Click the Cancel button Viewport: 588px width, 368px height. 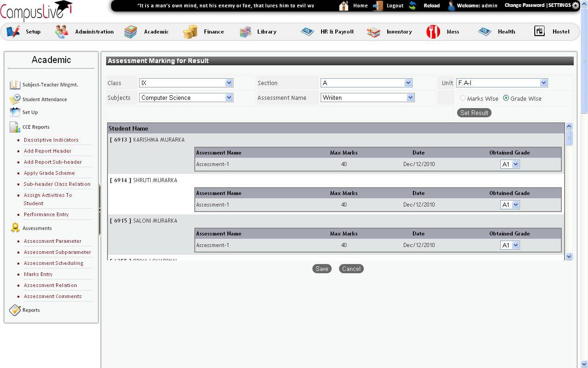(x=351, y=269)
